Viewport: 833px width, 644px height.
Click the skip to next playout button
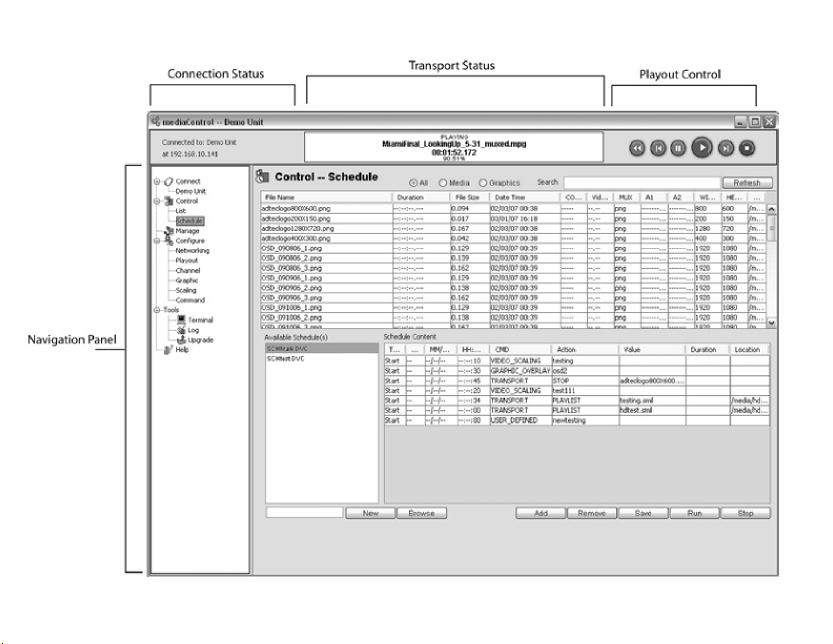726,148
